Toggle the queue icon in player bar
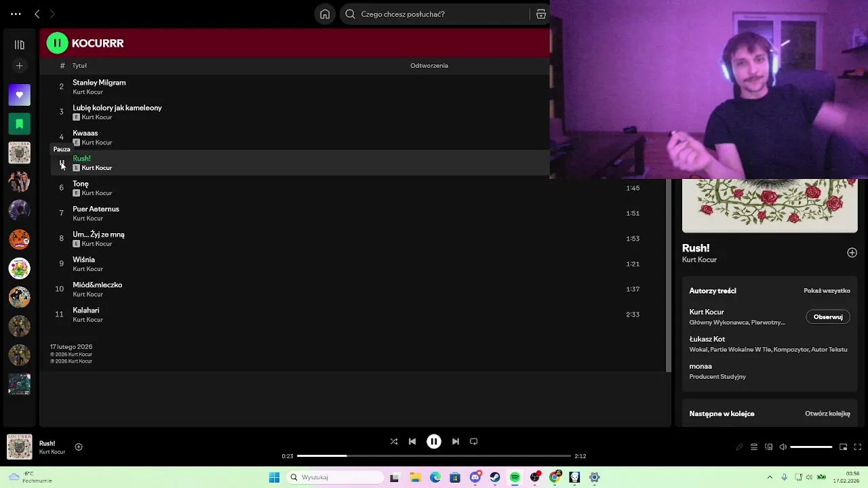The height and width of the screenshot is (488, 868). point(754,447)
